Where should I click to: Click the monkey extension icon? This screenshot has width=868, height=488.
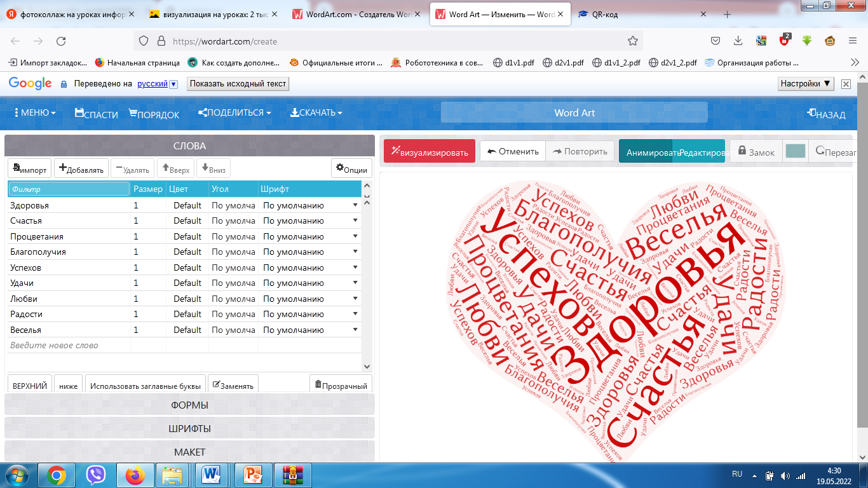(x=830, y=41)
